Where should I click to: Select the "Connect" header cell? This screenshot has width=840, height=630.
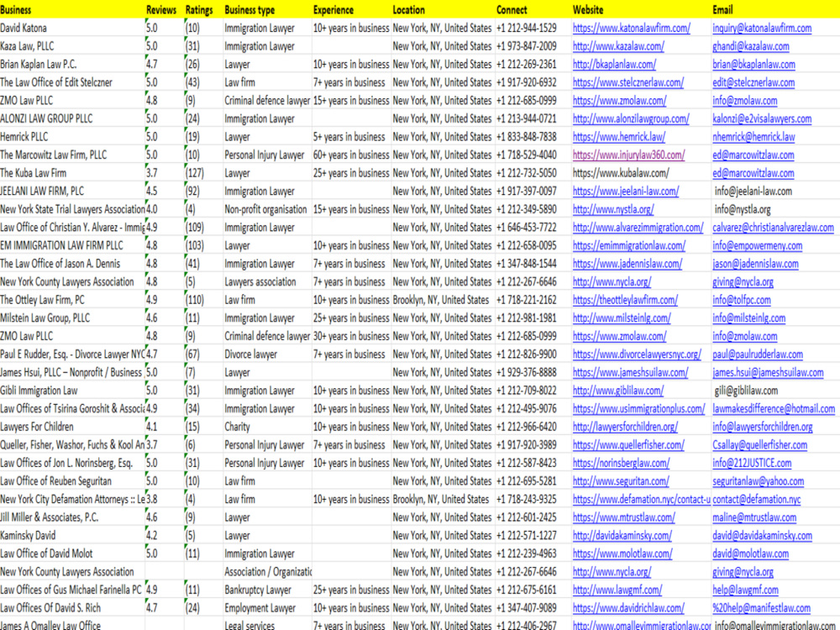click(533, 9)
